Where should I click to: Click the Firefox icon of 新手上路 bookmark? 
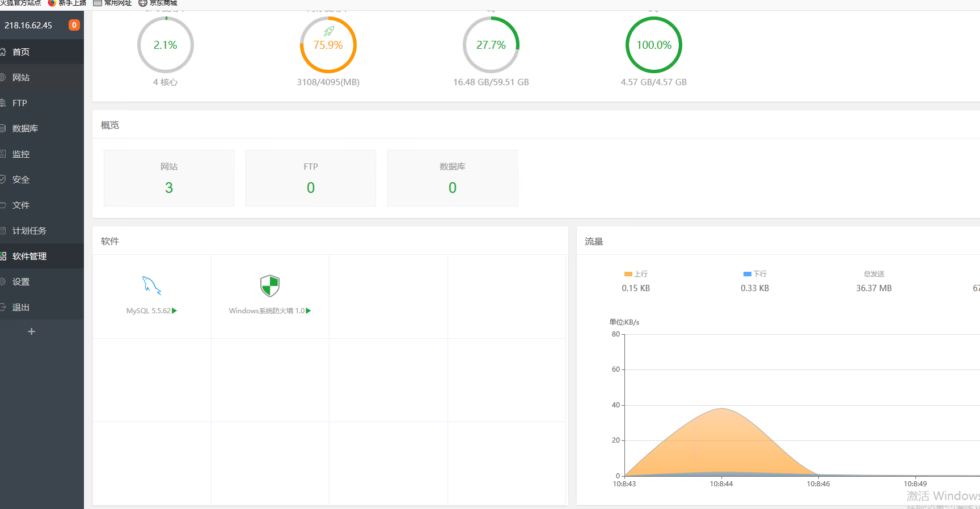(x=52, y=3)
